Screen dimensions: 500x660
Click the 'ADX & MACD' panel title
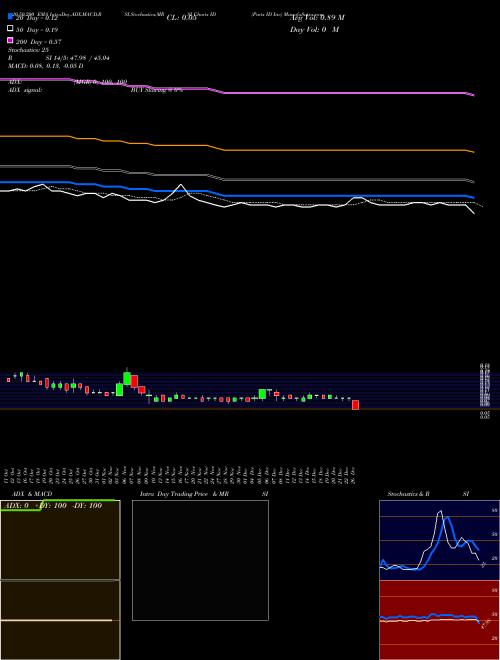32,494
